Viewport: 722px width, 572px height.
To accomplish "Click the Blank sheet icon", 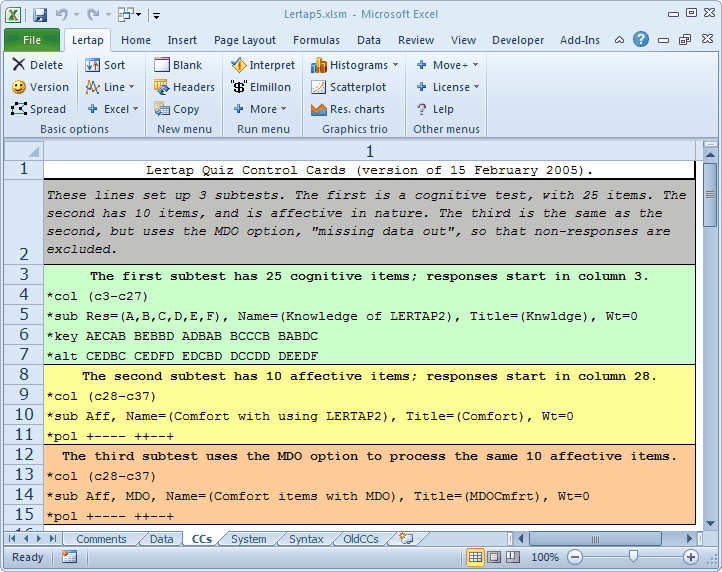I will pos(162,64).
